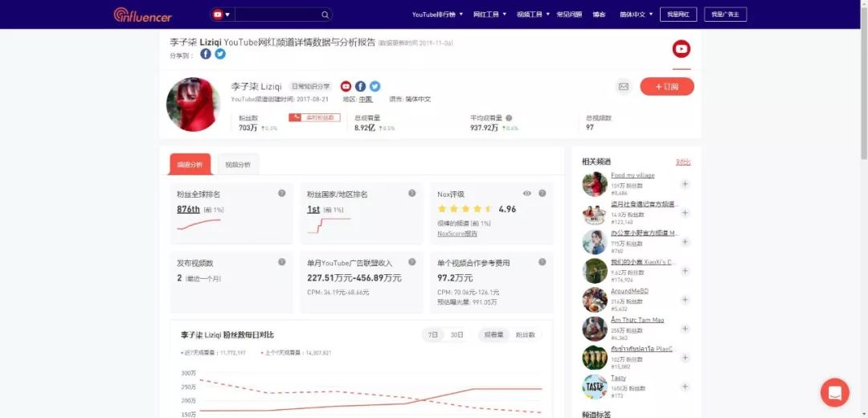The image size is (868, 418).
Task: Click the 1st country rank link
Action: (313, 209)
